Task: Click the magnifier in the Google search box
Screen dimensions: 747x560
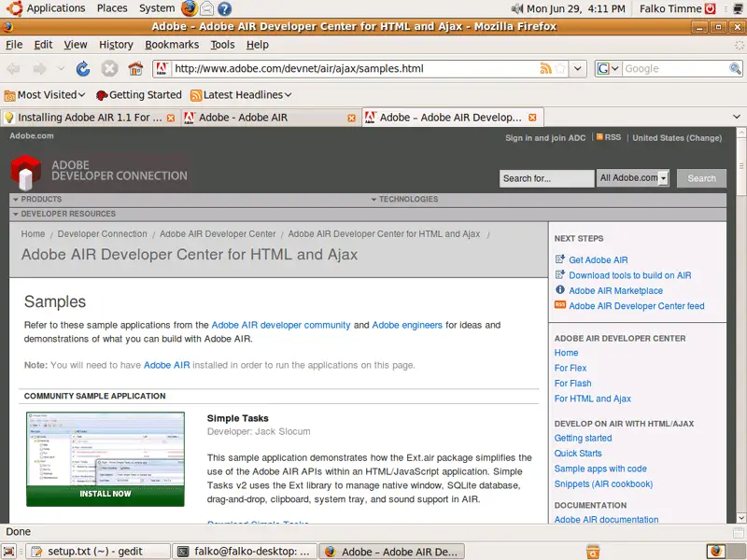Action: pos(735,68)
